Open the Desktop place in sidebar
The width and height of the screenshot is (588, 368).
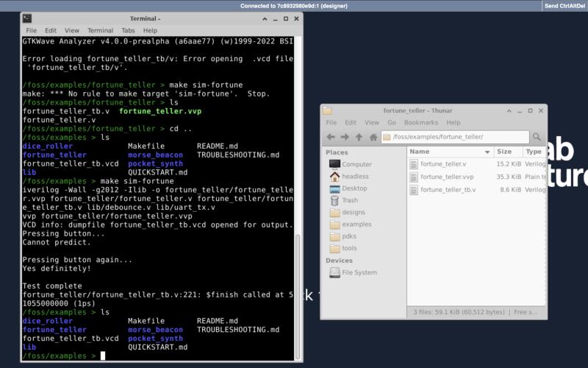pos(354,188)
